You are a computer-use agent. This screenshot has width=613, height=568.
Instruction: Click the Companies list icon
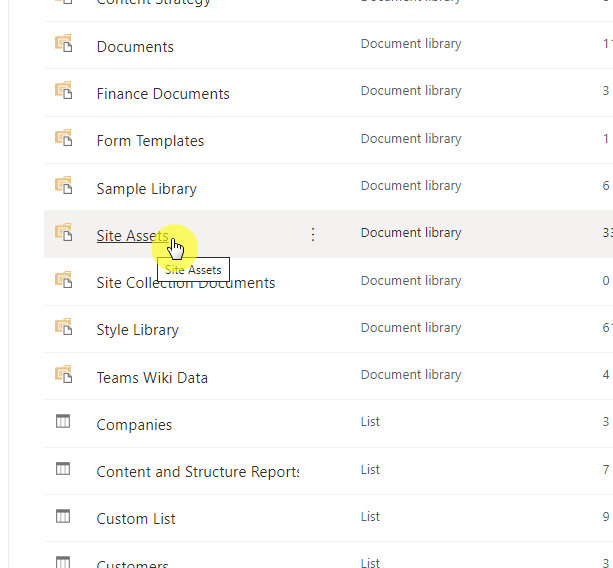point(63,421)
